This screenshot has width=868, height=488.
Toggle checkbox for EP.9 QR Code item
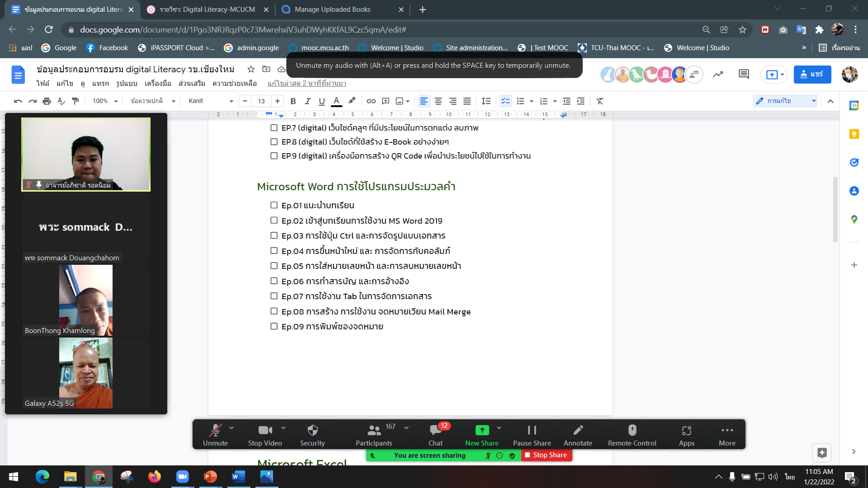[x=274, y=156]
